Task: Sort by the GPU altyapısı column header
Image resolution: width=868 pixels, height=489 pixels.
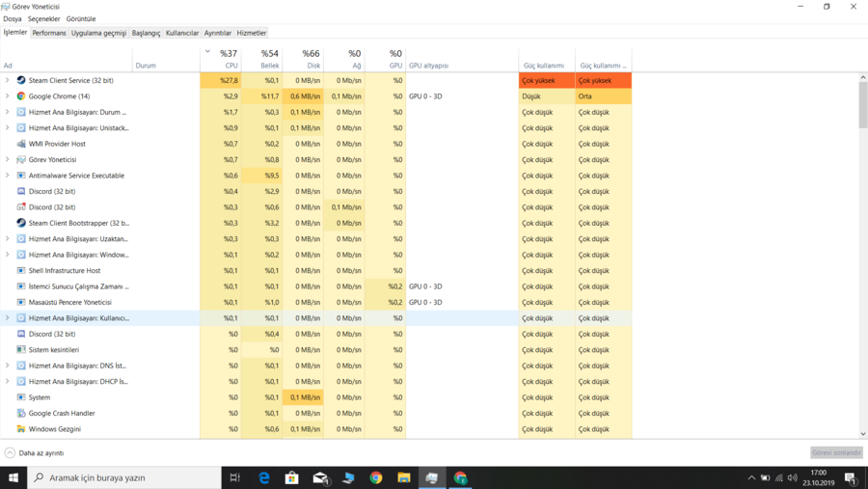Action: point(462,59)
